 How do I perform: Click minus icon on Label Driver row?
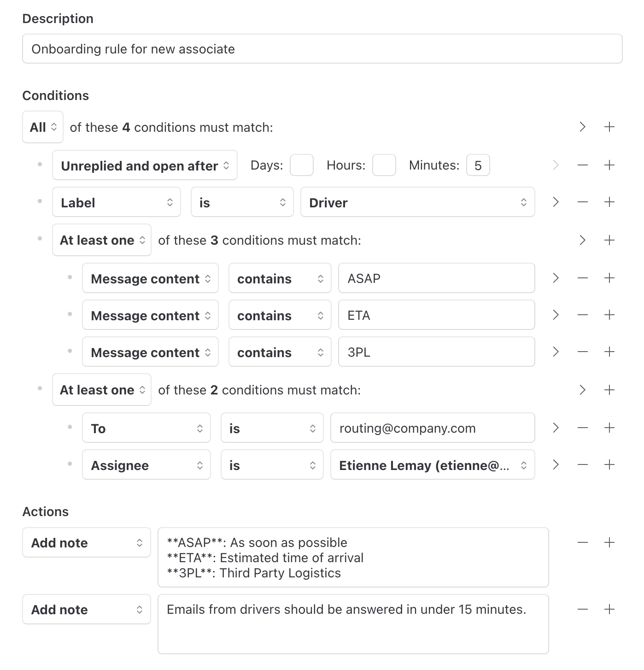583,202
